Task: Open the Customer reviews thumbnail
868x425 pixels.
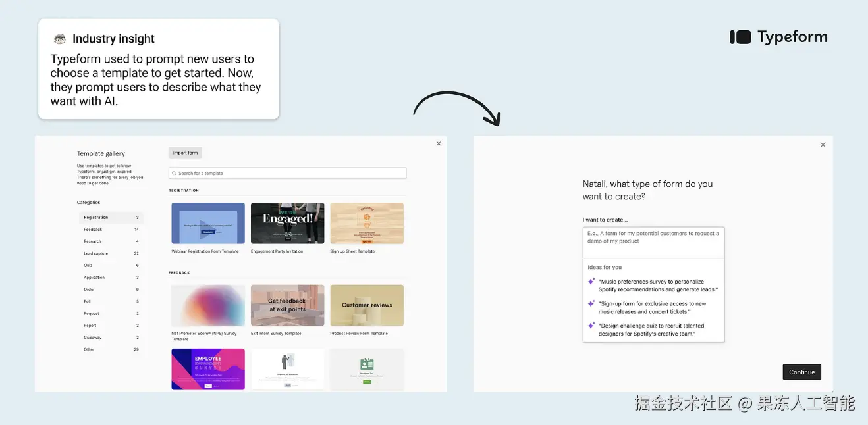Action: (x=367, y=305)
